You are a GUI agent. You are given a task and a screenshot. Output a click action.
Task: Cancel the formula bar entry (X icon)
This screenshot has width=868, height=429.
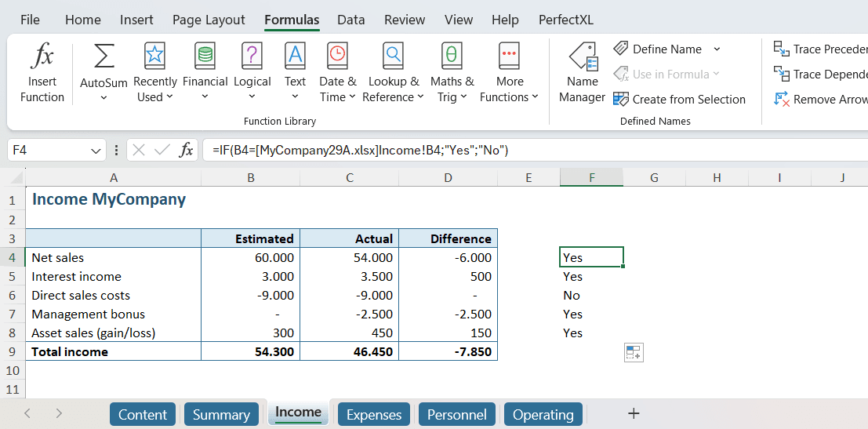139,150
